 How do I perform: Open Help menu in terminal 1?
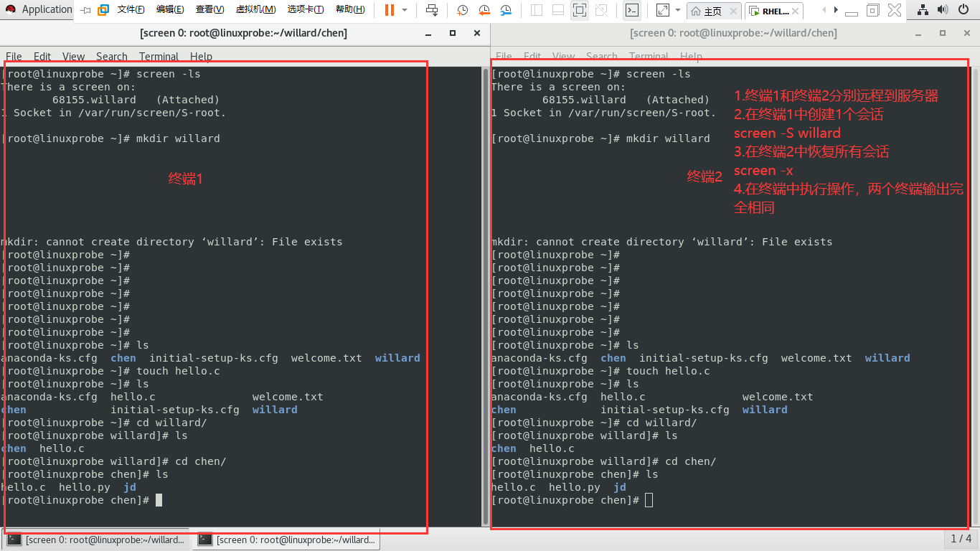coord(201,56)
